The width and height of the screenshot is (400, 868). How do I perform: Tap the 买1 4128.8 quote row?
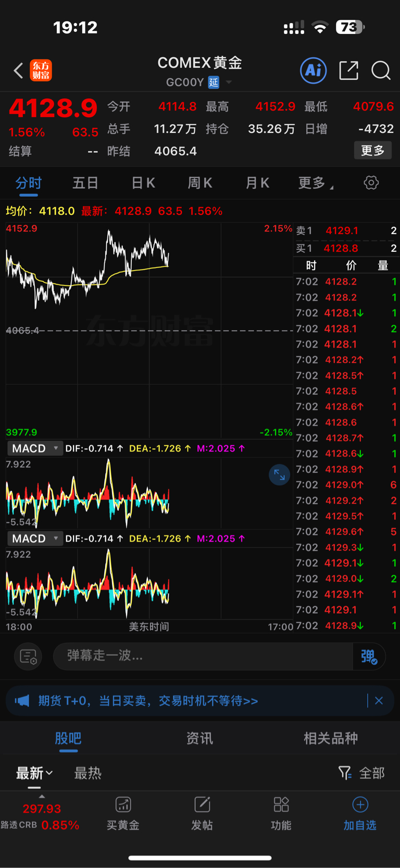(346, 248)
